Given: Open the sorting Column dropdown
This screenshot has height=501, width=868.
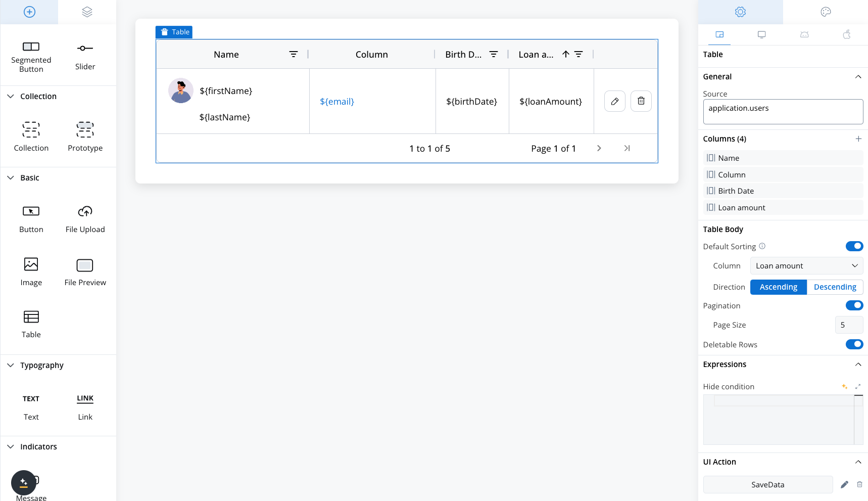Looking at the screenshot, I should 807,266.
